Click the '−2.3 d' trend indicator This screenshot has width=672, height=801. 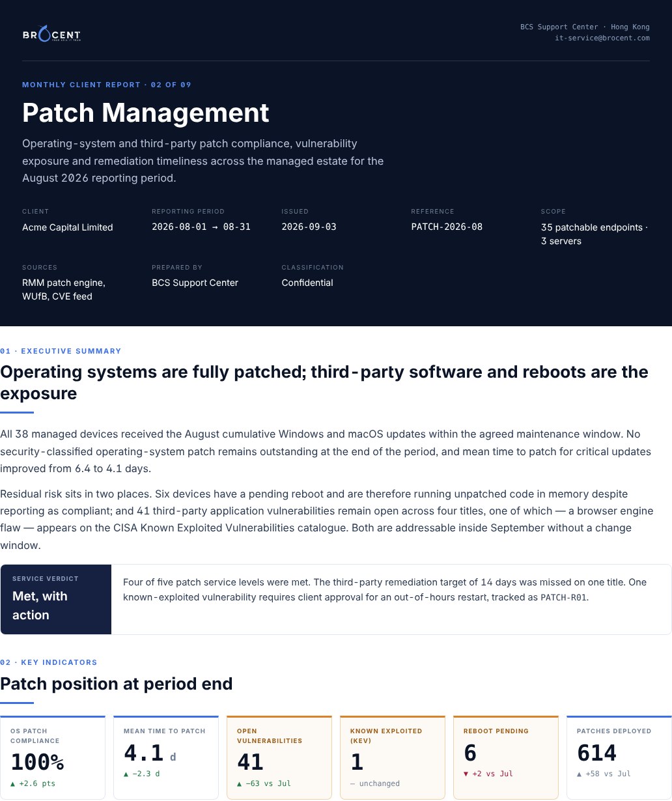pyautogui.click(x=142, y=774)
